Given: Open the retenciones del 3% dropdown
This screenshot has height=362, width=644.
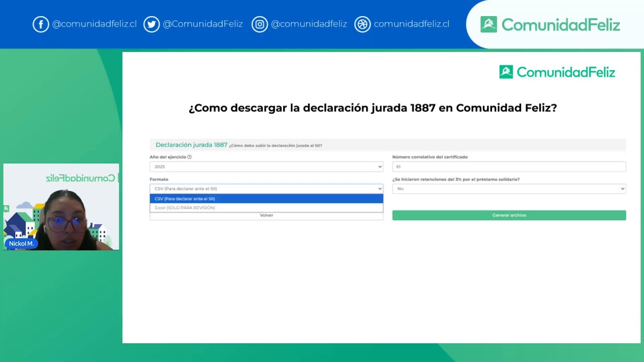Looking at the screenshot, I should [x=509, y=189].
